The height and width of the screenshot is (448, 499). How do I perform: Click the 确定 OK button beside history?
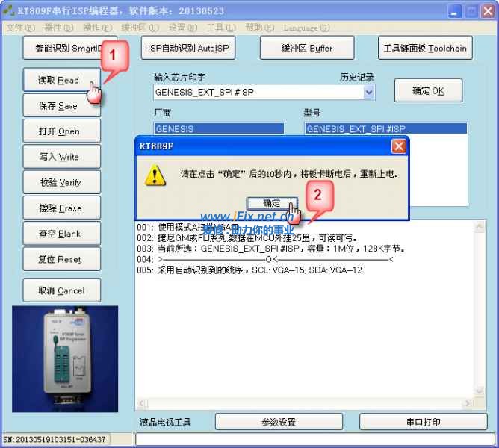tap(428, 91)
